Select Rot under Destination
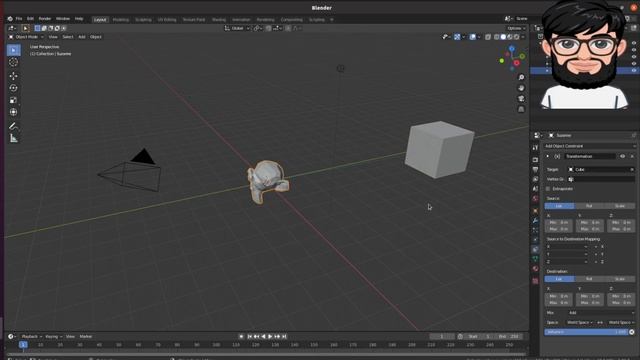This screenshot has width=640, height=360. (589, 279)
